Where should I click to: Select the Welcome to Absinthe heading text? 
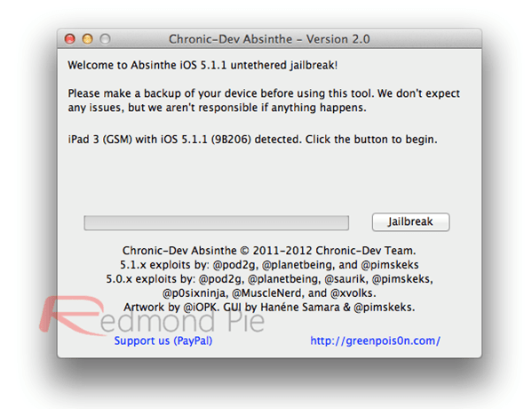pyautogui.click(x=202, y=65)
